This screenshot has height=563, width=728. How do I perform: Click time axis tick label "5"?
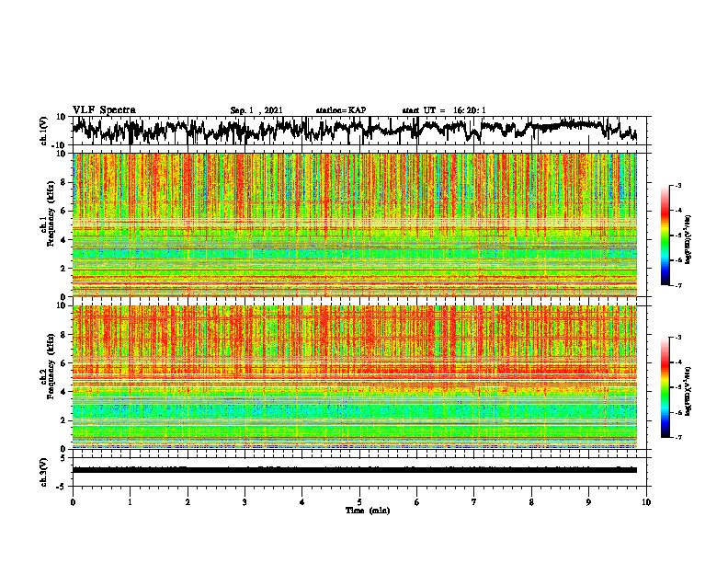[359, 502]
